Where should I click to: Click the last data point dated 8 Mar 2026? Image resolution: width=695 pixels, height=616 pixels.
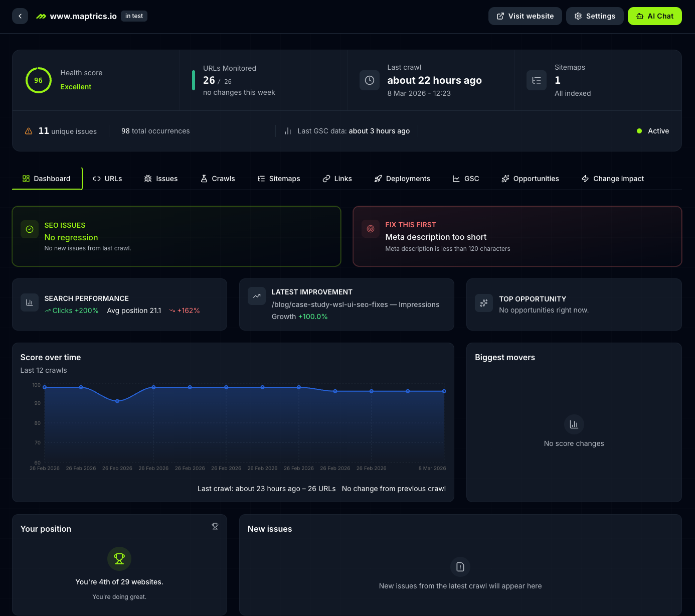pos(444,391)
